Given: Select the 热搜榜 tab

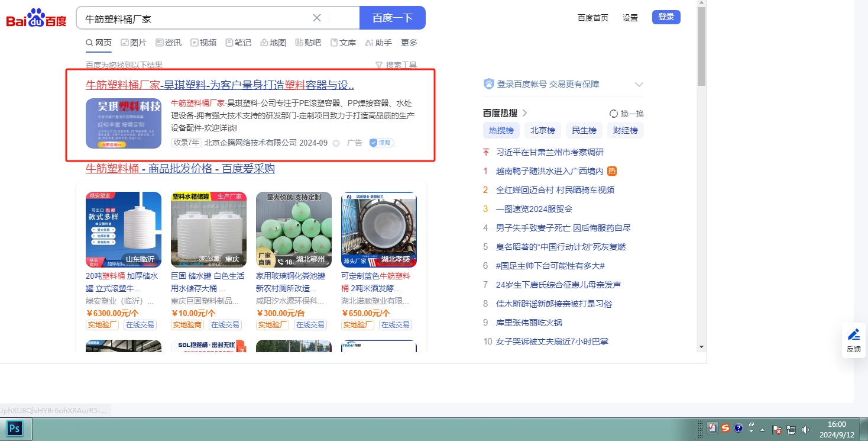Looking at the screenshot, I should [x=501, y=130].
